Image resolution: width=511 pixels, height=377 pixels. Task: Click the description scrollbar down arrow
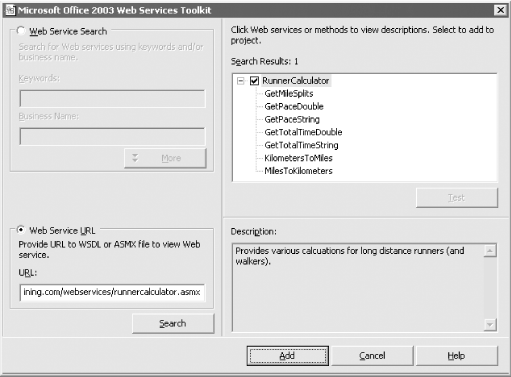pyautogui.click(x=490, y=324)
